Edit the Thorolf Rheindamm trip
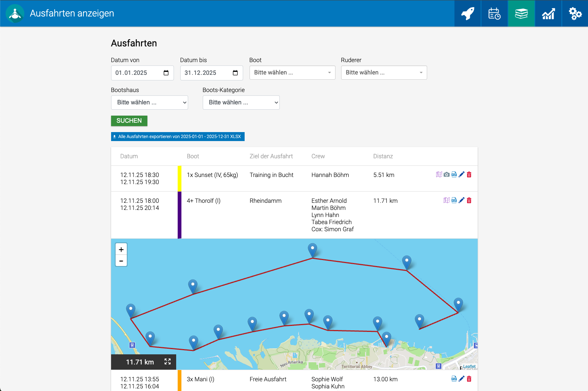 [x=462, y=200]
